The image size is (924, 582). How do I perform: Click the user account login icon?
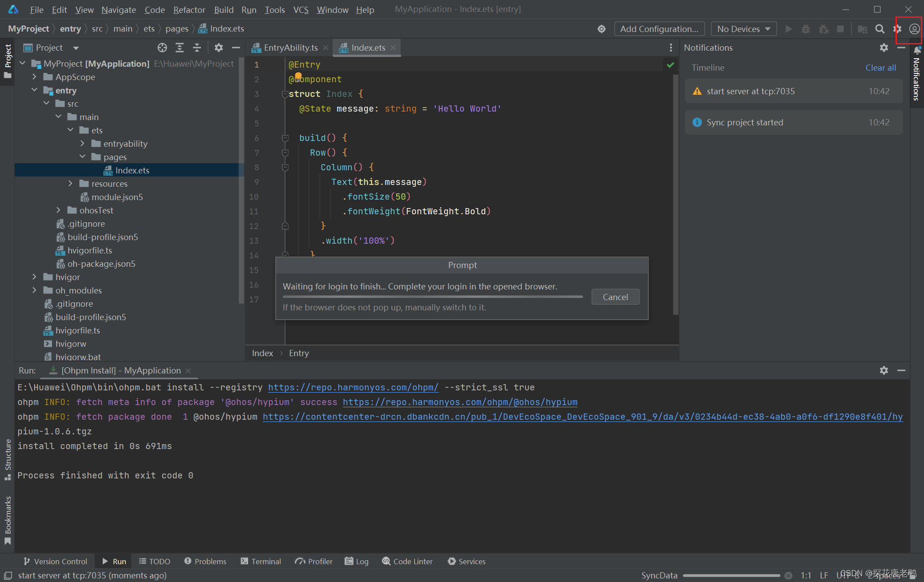coord(914,29)
